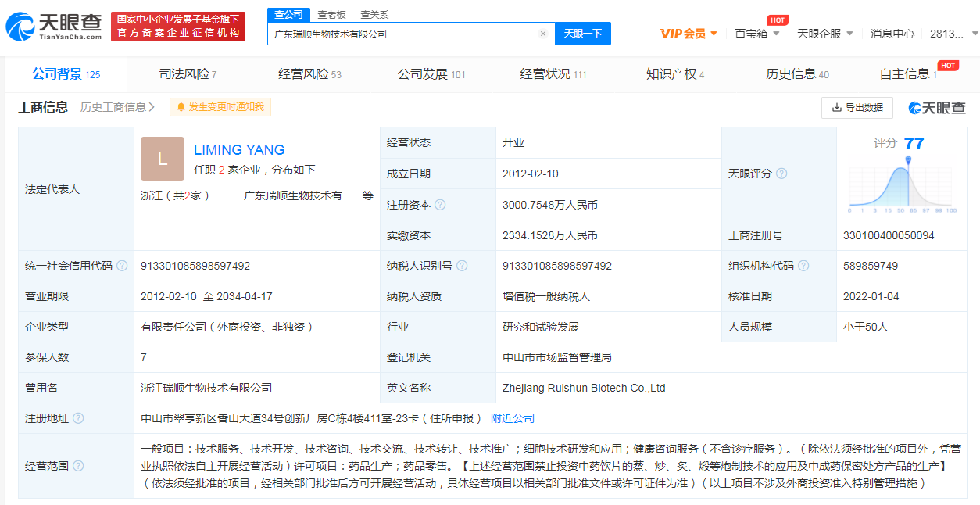Screen dimensions: 980x505
Task: Click the 天眼一下 search button
Action: 583,34
